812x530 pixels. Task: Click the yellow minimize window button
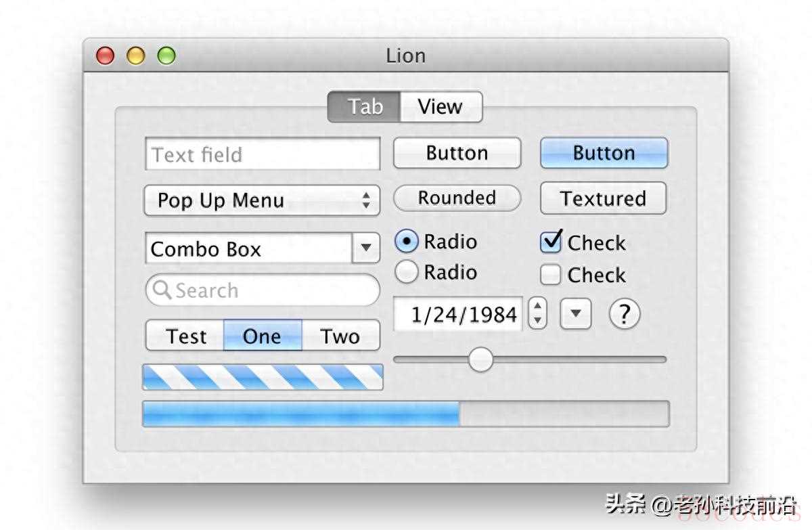(136, 56)
